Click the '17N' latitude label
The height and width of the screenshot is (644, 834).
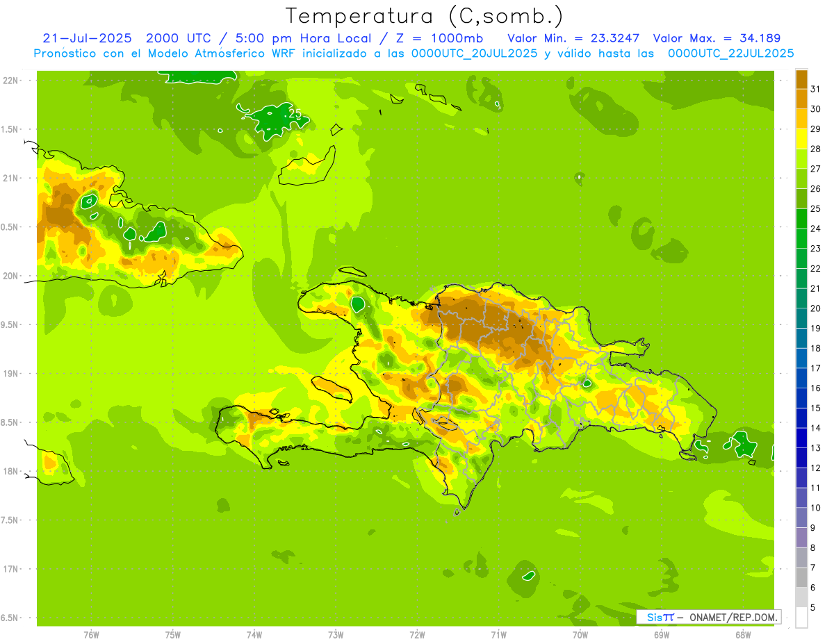tap(10, 569)
